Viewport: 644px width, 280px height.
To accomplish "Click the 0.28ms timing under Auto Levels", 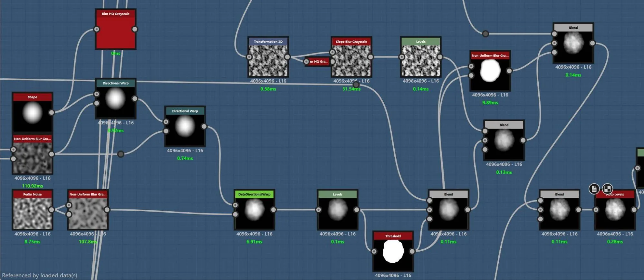I will [615, 242].
